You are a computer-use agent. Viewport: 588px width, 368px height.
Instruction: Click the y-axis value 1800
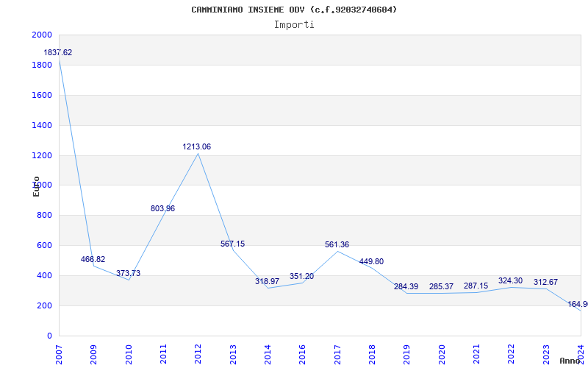(x=42, y=65)
